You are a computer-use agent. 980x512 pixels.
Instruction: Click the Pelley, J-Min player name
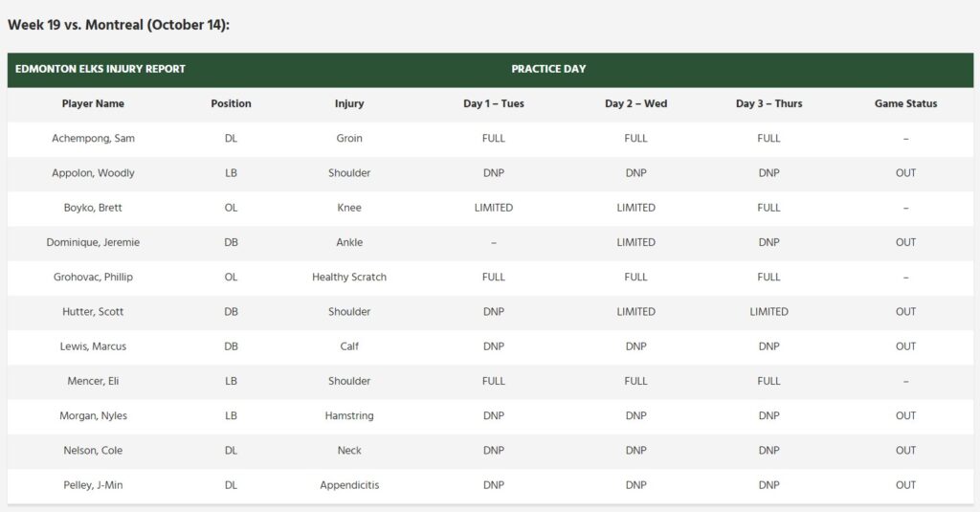(93, 485)
